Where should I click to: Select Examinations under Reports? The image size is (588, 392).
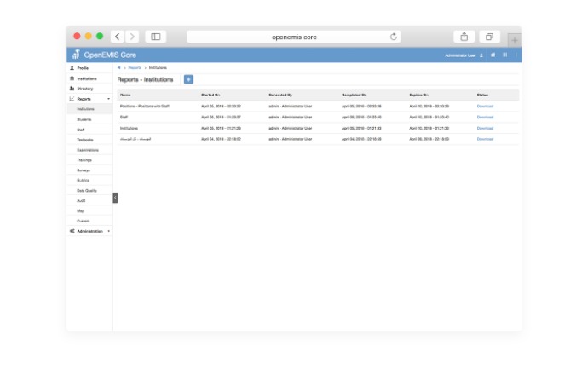89,150
